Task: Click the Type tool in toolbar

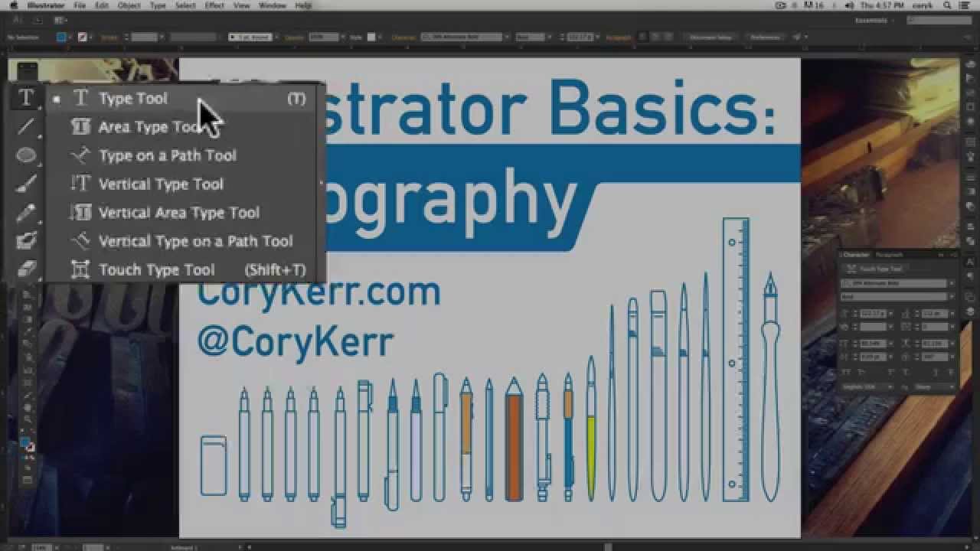Action: pyautogui.click(x=26, y=98)
